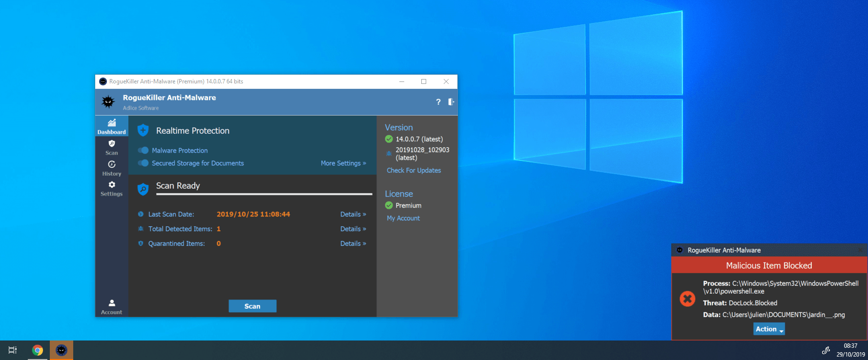Click the Check For Updates link
Viewport: 868px width, 360px height.
tap(413, 170)
